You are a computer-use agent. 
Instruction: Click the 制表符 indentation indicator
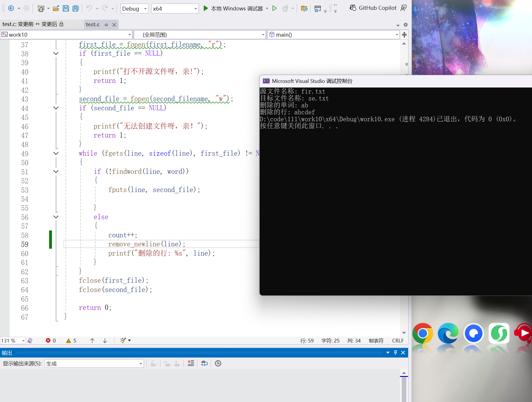pos(376,341)
